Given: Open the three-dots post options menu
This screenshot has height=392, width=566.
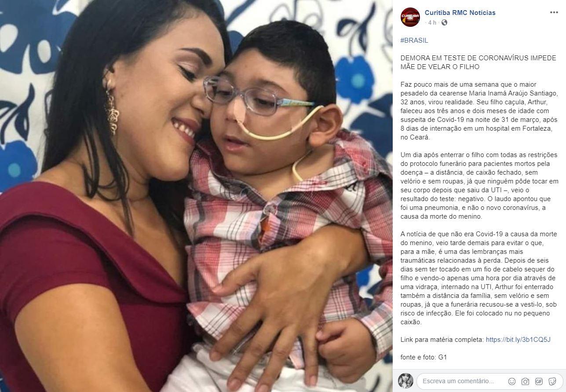Looking at the screenshot, I should point(554,12).
